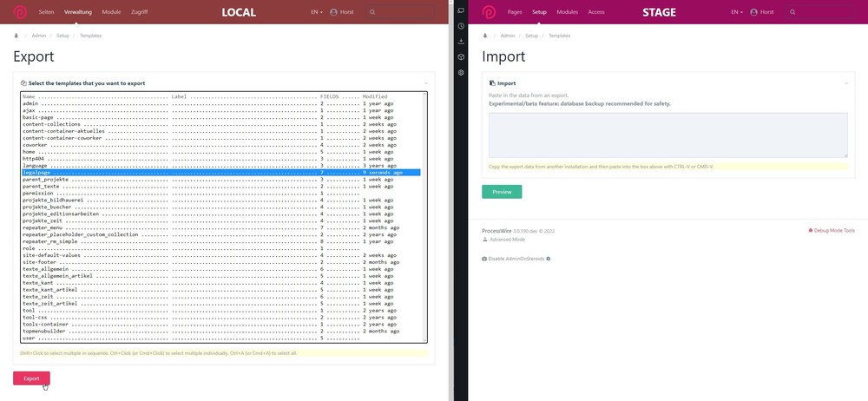Collapse the Import fieldset using its chevron
Image resolution: width=868 pixels, height=401 pixels.
tap(845, 83)
